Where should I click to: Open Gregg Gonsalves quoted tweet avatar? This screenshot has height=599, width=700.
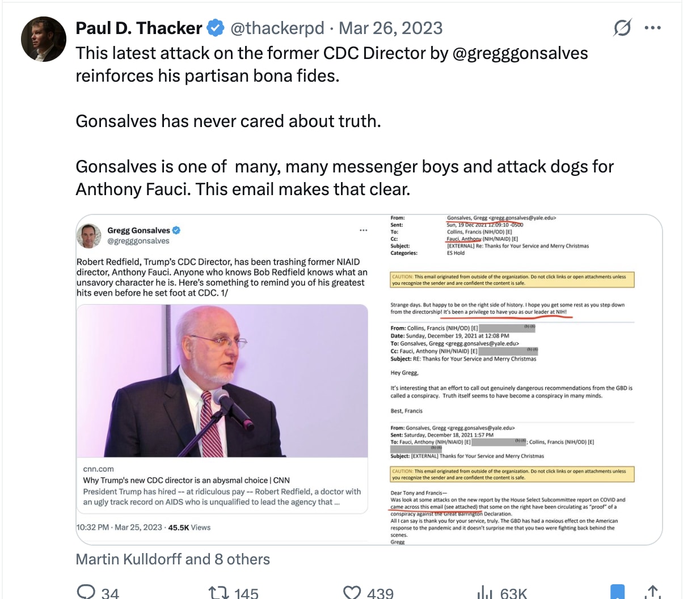point(89,235)
